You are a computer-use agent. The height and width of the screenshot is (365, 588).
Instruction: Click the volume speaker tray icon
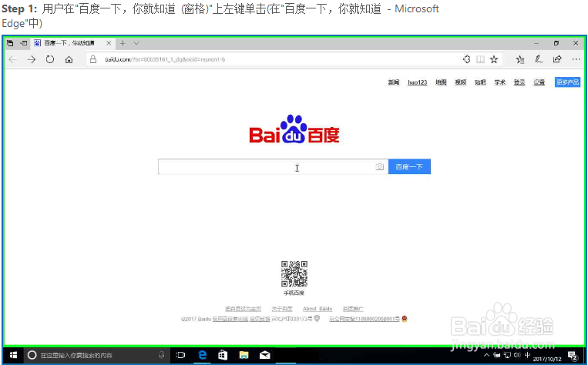(517, 355)
